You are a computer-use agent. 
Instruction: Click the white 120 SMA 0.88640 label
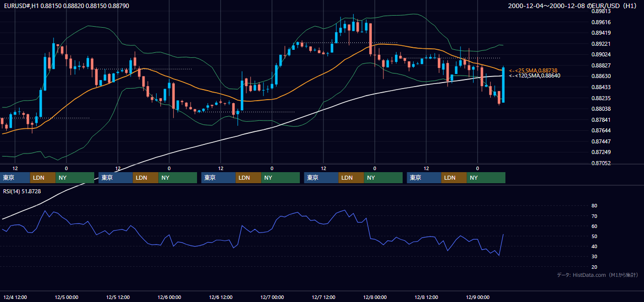(534, 76)
